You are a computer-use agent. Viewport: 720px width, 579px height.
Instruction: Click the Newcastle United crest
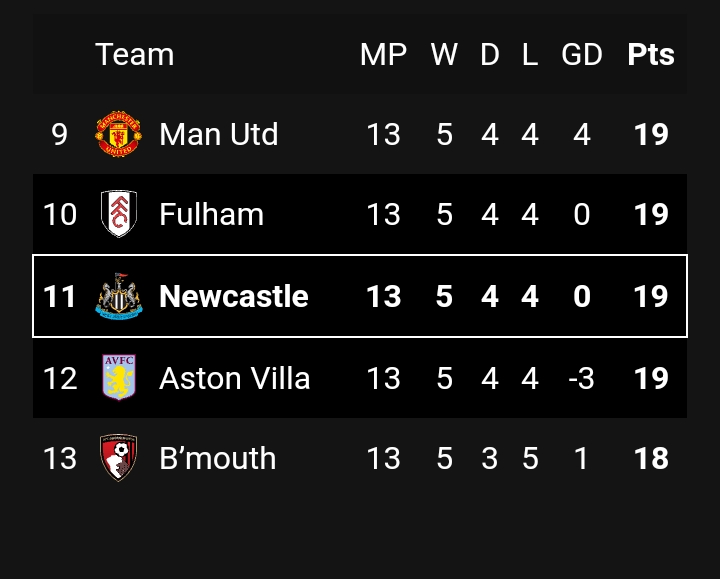pyautogui.click(x=119, y=296)
